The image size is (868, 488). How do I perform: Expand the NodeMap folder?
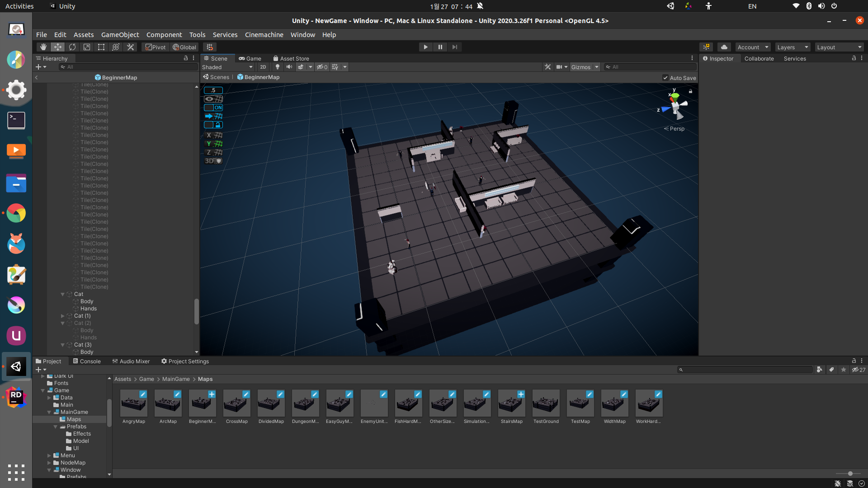click(x=49, y=463)
